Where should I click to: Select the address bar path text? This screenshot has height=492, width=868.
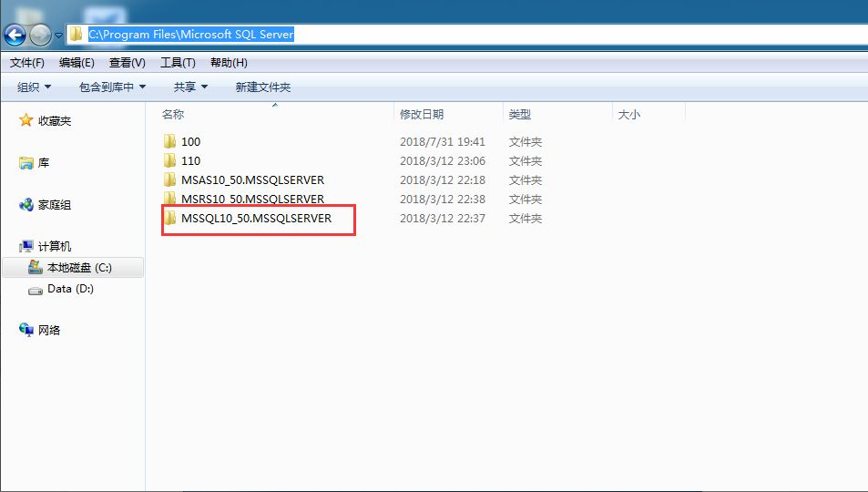click(x=191, y=35)
